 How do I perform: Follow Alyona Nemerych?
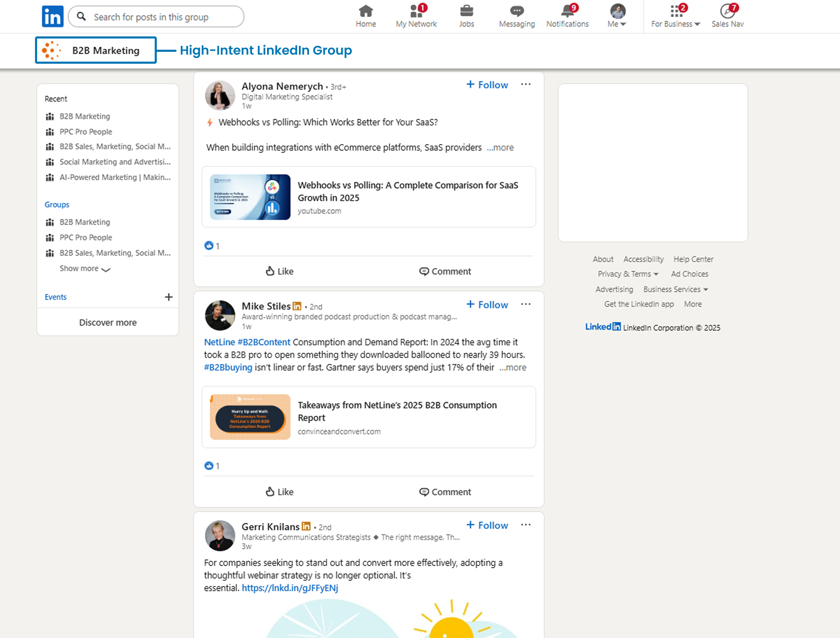click(x=487, y=85)
